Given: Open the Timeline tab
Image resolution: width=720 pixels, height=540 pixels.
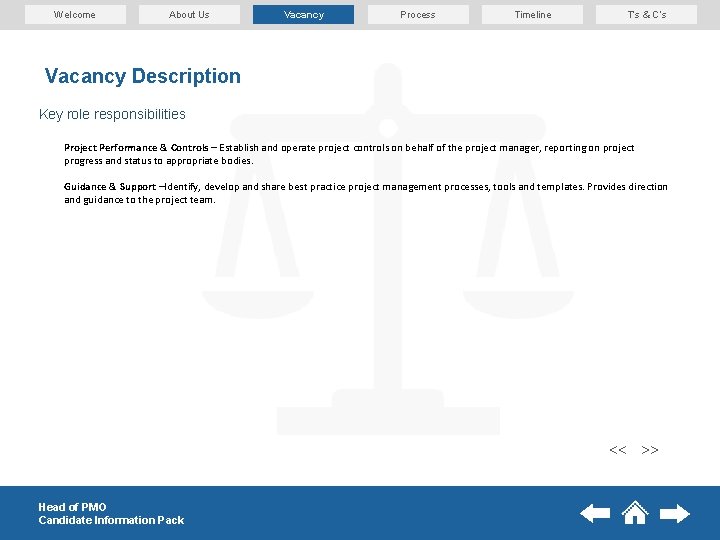Looking at the screenshot, I should point(532,15).
